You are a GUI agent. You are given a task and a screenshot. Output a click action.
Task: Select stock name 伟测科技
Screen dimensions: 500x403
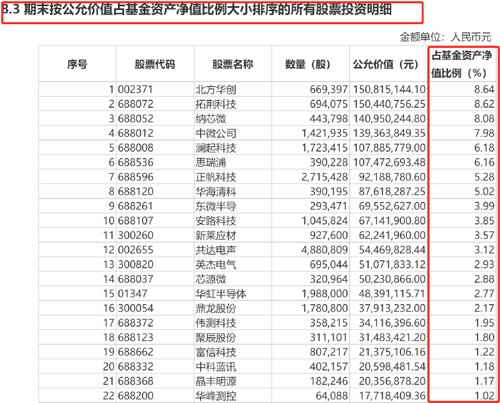[x=216, y=323]
